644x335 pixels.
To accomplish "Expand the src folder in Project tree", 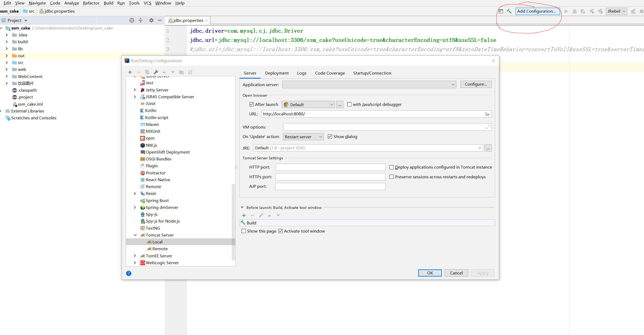I will pos(7,62).
